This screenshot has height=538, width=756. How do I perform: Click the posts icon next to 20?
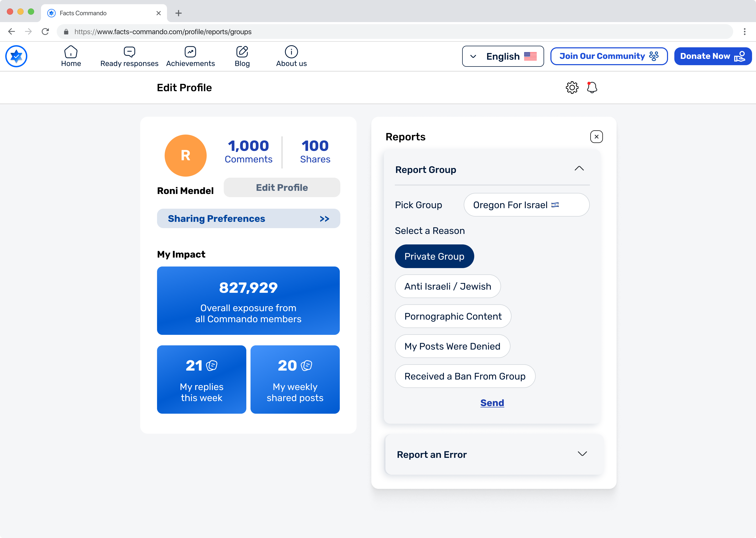306,365
